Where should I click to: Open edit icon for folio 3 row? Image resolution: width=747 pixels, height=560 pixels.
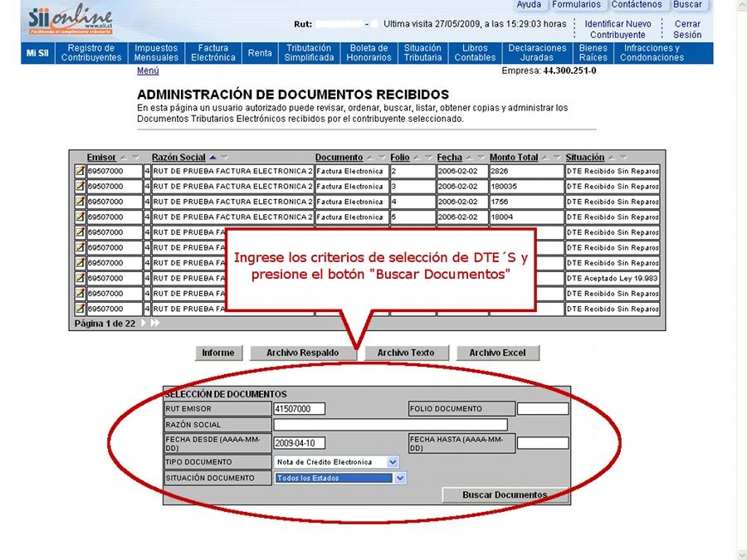click(x=80, y=186)
